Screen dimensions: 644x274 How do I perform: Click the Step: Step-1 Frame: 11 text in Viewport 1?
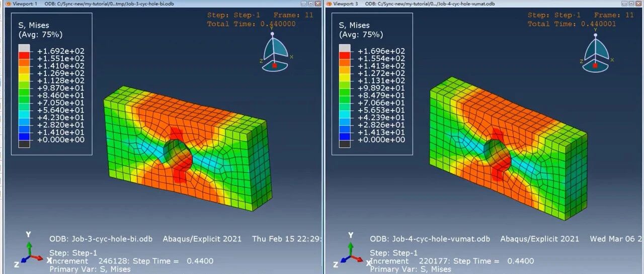pyautogui.click(x=260, y=15)
